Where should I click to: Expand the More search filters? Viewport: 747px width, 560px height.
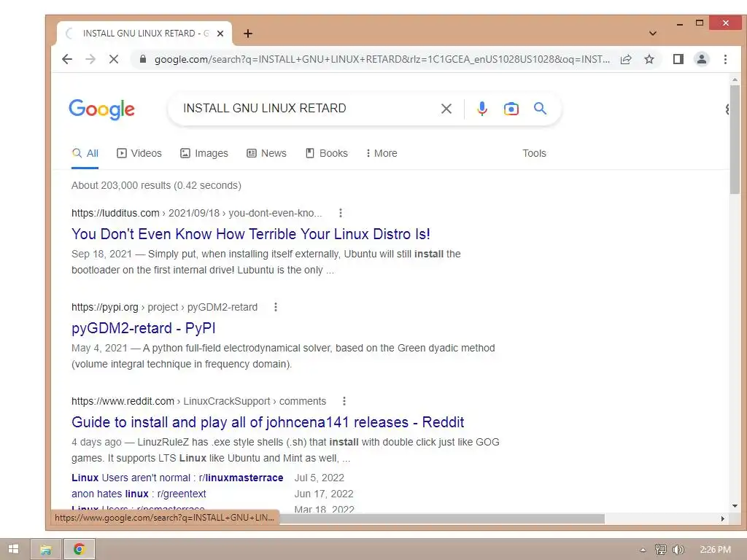[382, 153]
